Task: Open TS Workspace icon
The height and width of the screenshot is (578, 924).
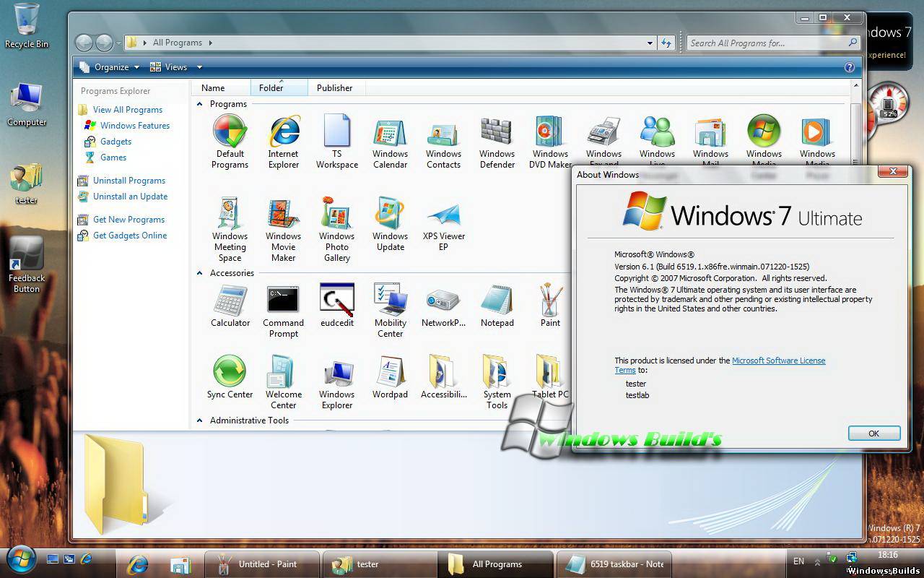Action: click(x=337, y=142)
